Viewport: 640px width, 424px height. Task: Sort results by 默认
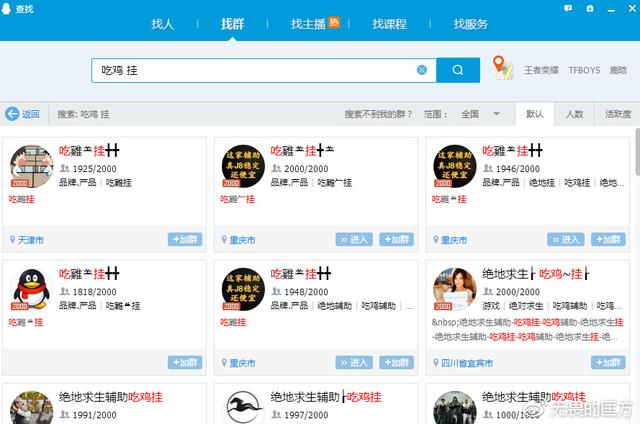click(x=535, y=114)
